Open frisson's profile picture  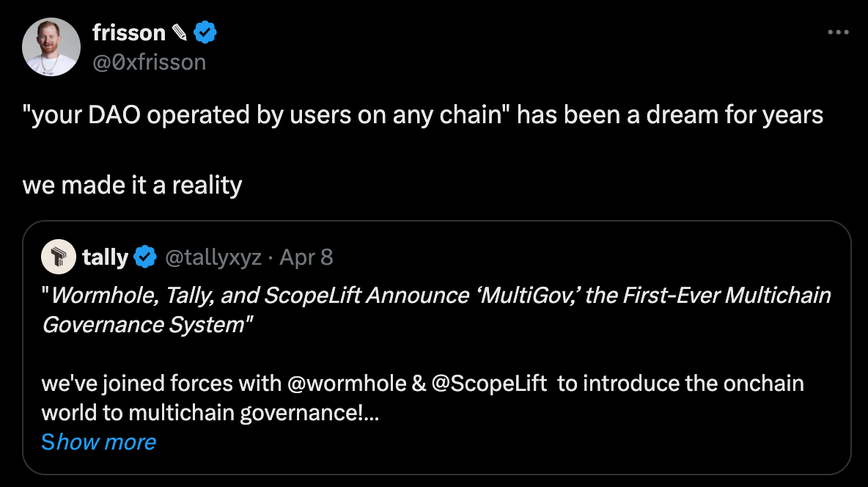coord(51,47)
